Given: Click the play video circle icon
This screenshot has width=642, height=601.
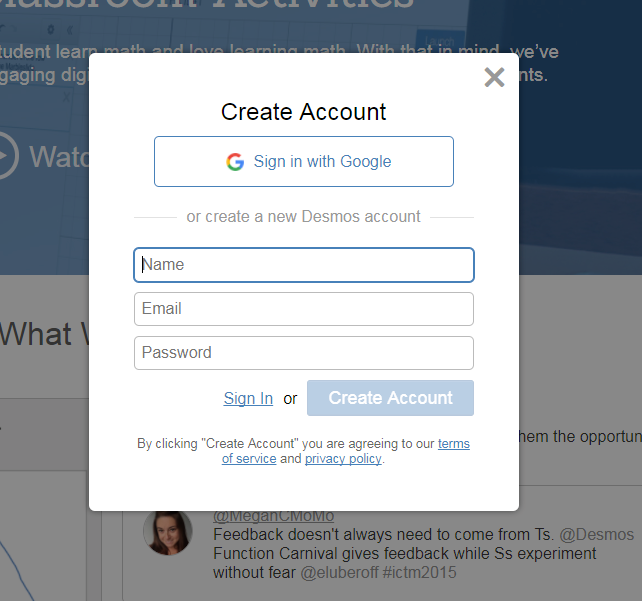Looking at the screenshot, I should tap(6, 156).
